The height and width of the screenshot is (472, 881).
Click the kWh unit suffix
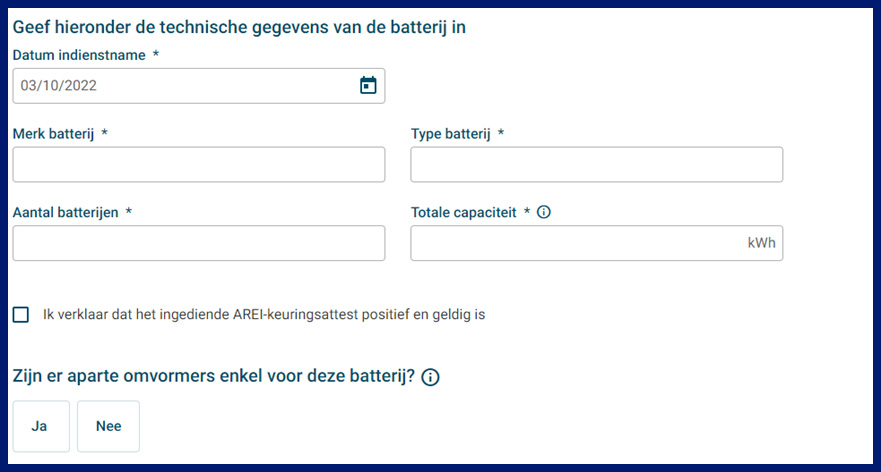coord(761,243)
